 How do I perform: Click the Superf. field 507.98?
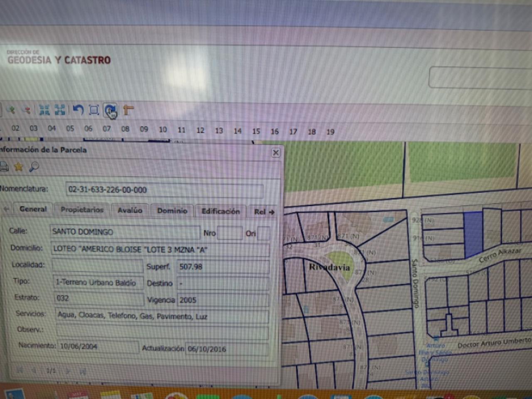pyautogui.click(x=223, y=267)
